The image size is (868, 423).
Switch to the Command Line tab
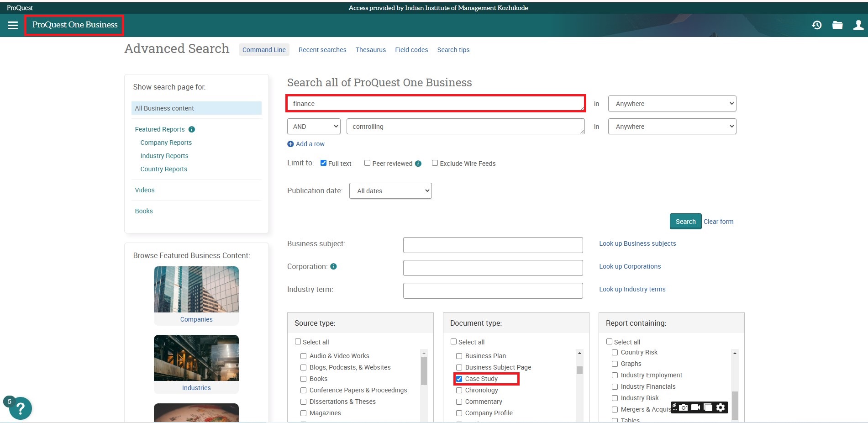pos(264,50)
